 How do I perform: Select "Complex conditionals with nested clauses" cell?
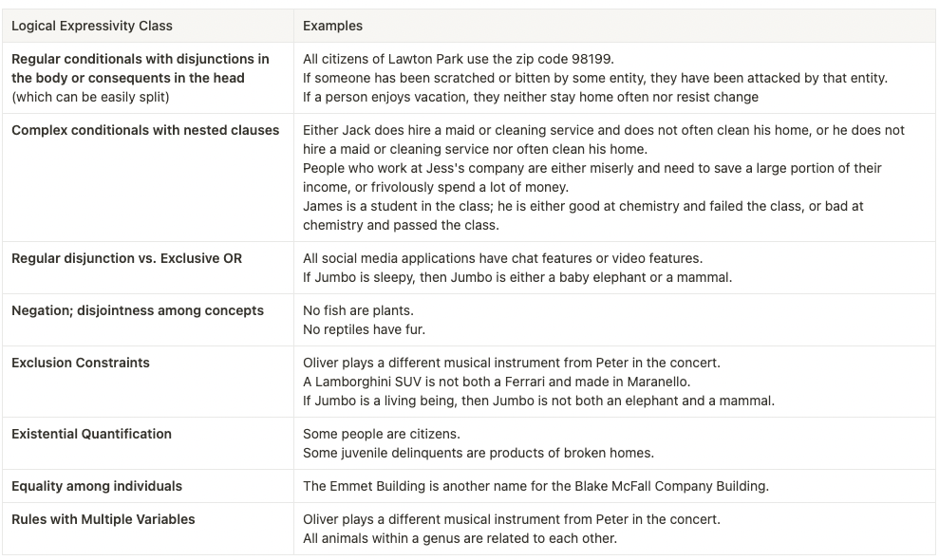(145, 130)
